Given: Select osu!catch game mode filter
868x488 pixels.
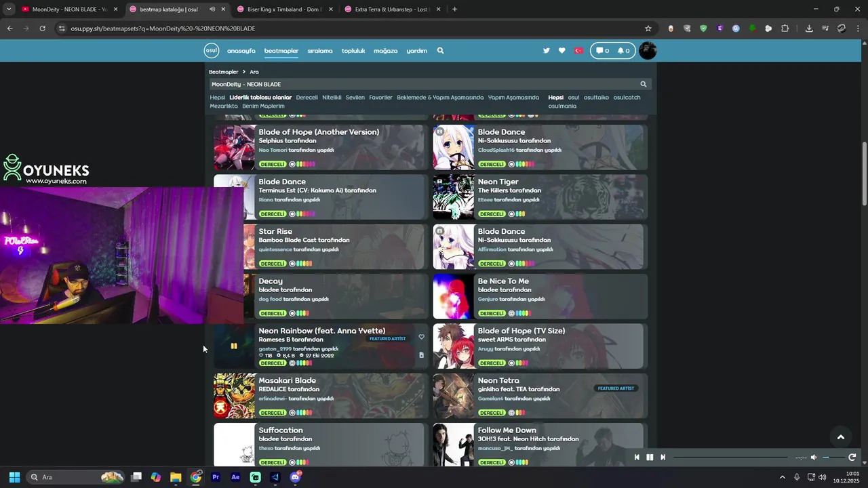Looking at the screenshot, I should pos(627,98).
